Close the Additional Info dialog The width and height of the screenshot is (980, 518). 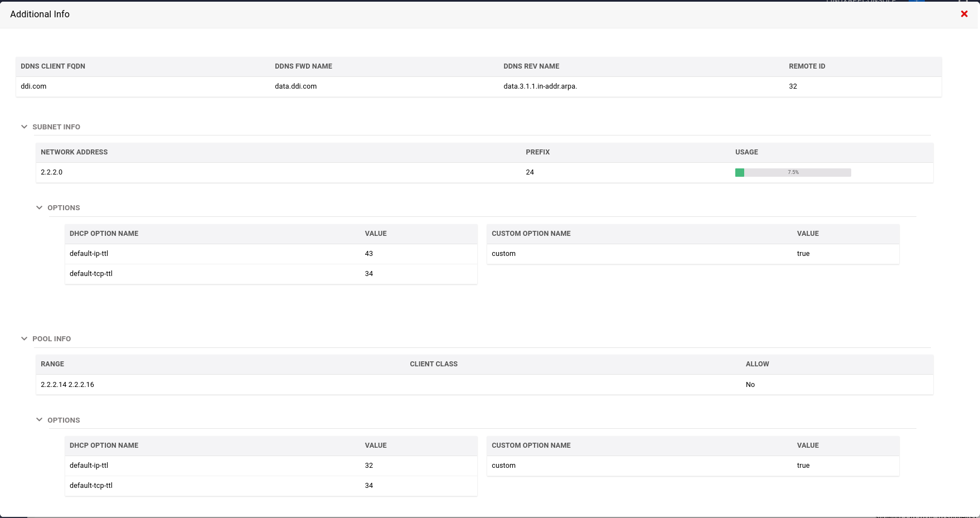pyautogui.click(x=964, y=14)
